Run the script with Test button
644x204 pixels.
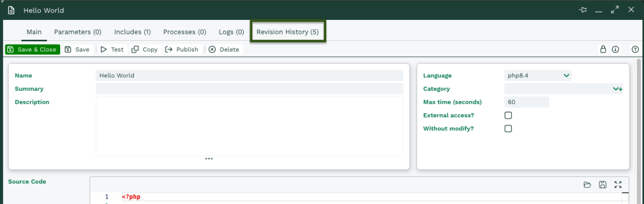[x=112, y=49]
